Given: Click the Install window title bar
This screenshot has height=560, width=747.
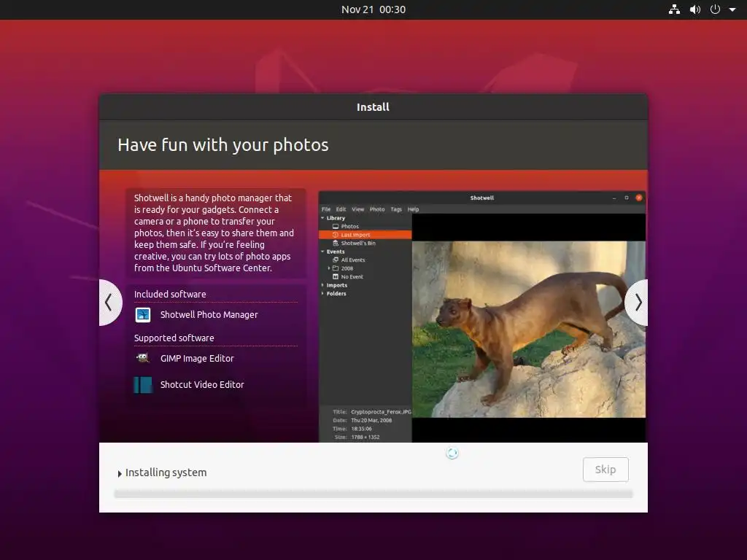Looking at the screenshot, I should pos(373,107).
